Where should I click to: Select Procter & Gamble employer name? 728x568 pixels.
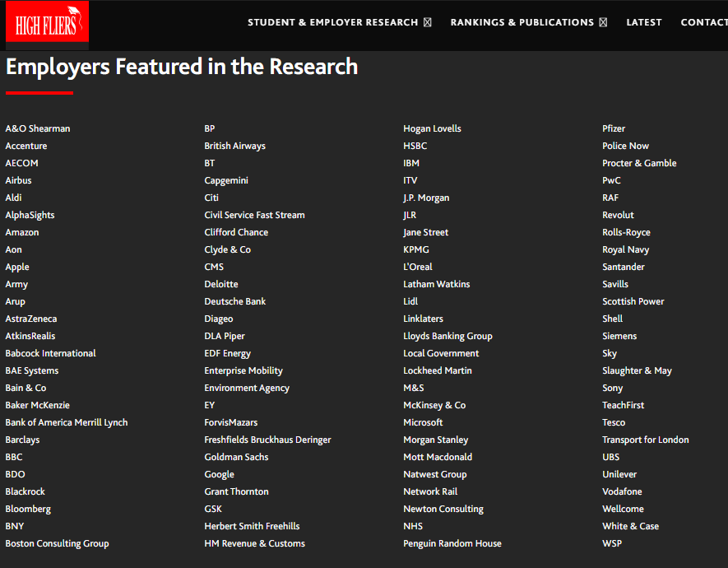(x=639, y=163)
